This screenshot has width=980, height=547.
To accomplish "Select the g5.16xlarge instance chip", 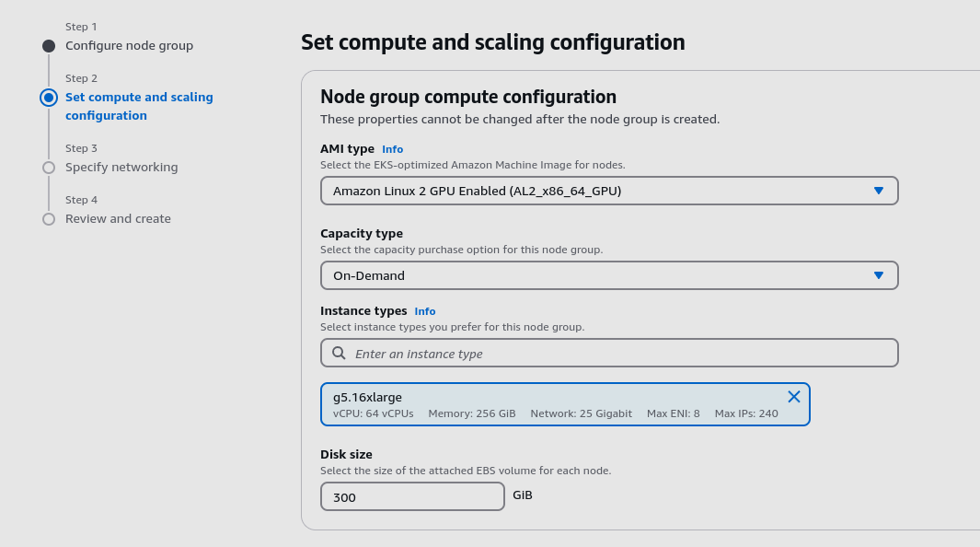I will [552, 404].
